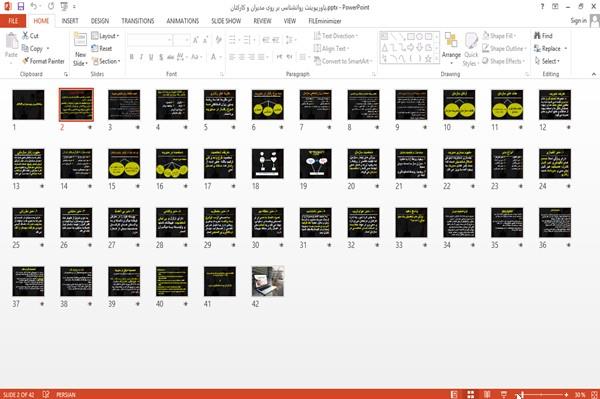Select the star shape in shapes gallery
600x399 pixels.
(x=428, y=59)
